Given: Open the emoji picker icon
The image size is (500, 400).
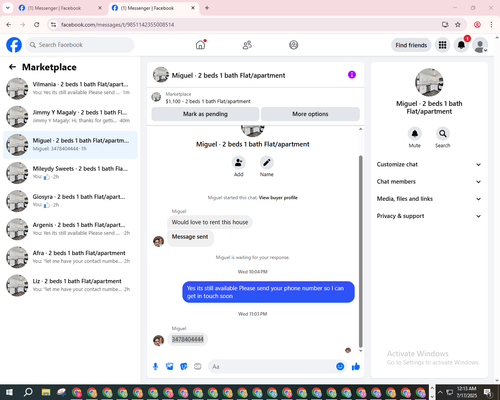Looking at the screenshot, I should (x=340, y=366).
